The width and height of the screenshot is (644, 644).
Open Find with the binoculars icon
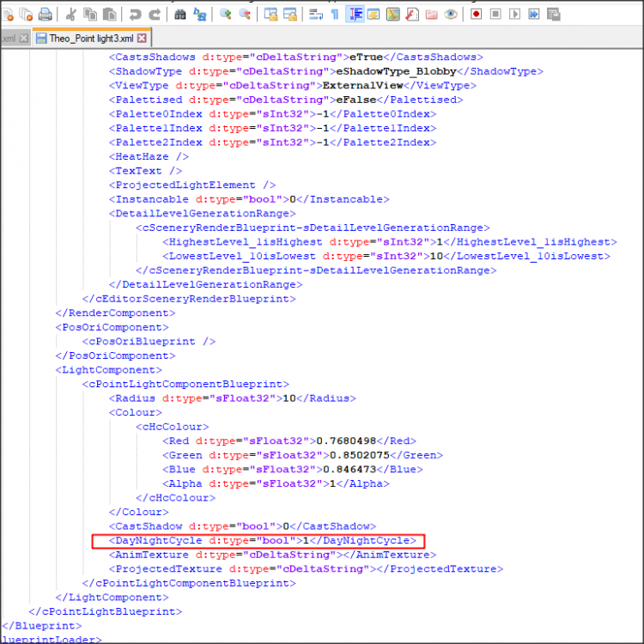(x=179, y=15)
